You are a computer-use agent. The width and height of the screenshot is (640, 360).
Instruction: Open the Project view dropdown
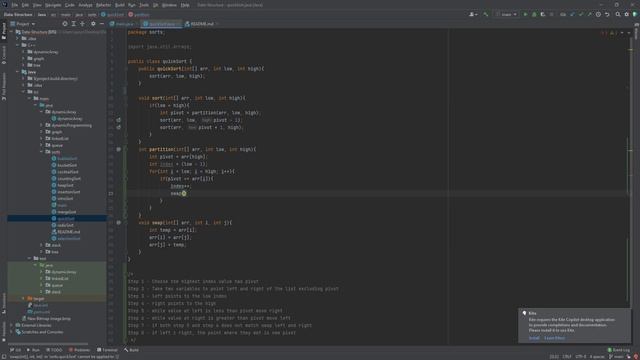click(x=23, y=24)
